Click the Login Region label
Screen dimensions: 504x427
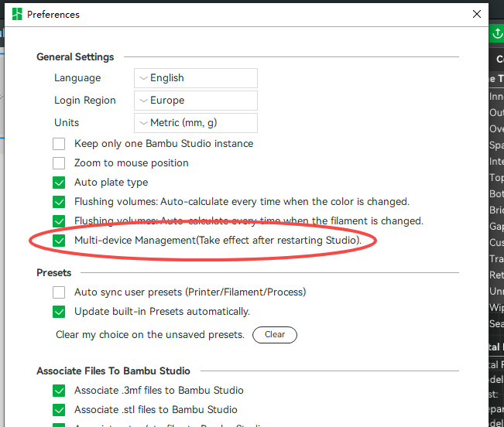85,101
